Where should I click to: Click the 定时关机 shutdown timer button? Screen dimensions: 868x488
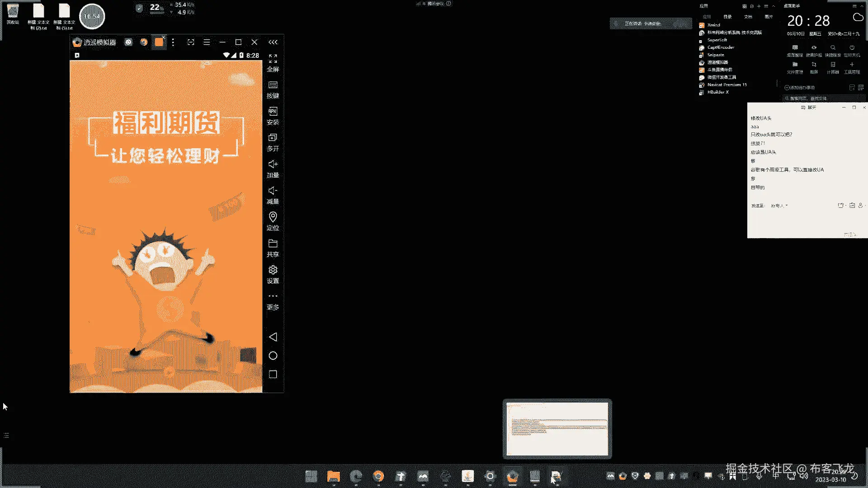coord(852,50)
